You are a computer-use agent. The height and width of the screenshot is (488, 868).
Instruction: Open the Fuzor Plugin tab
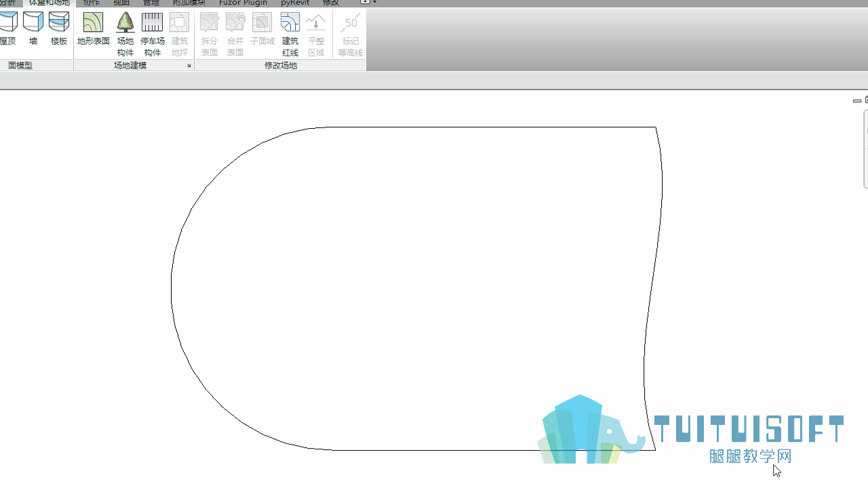[243, 3]
